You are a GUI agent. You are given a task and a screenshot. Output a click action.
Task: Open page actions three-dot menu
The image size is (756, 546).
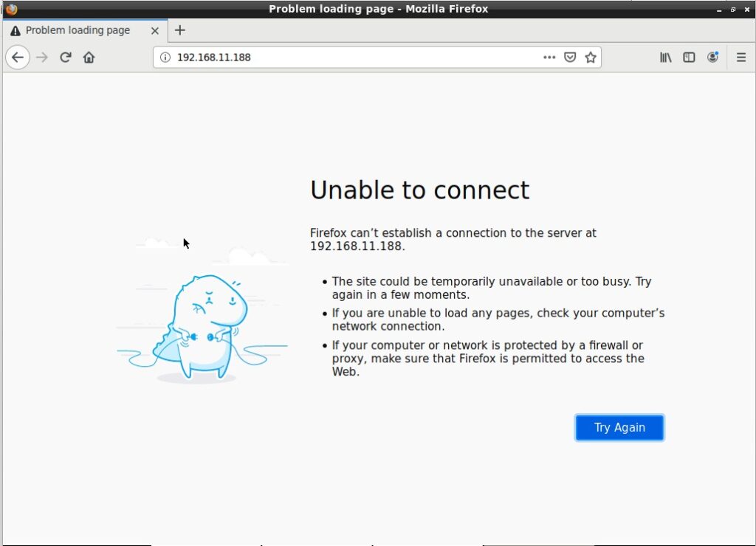pyautogui.click(x=549, y=58)
